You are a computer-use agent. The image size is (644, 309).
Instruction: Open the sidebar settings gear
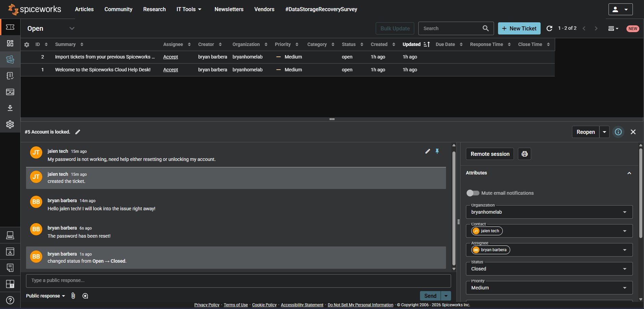coord(10,124)
